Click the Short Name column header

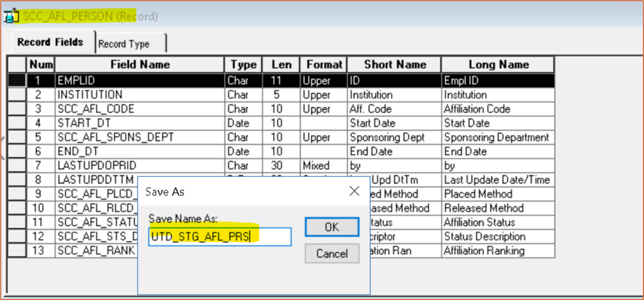click(395, 65)
